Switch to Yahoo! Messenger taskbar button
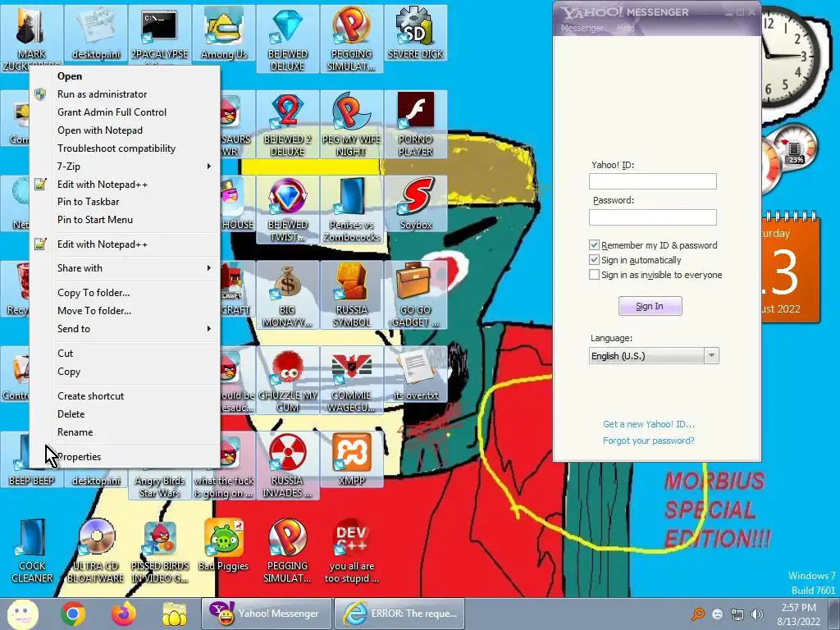The image size is (840, 630). click(267, 614)
